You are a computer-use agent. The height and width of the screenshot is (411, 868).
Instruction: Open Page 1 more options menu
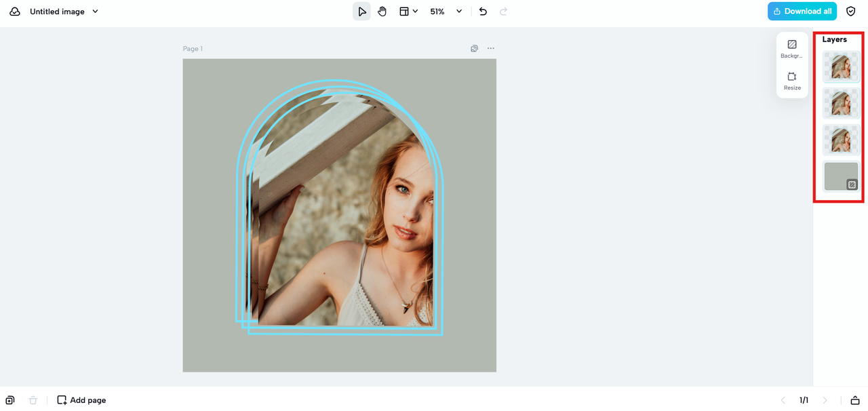click(491, 49)
